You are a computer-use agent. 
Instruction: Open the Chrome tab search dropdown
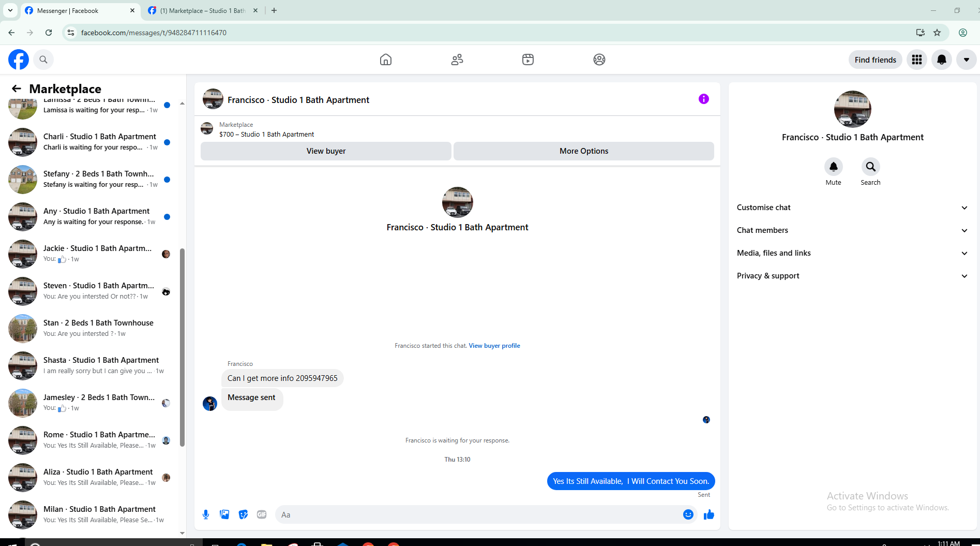coord(10,10)
